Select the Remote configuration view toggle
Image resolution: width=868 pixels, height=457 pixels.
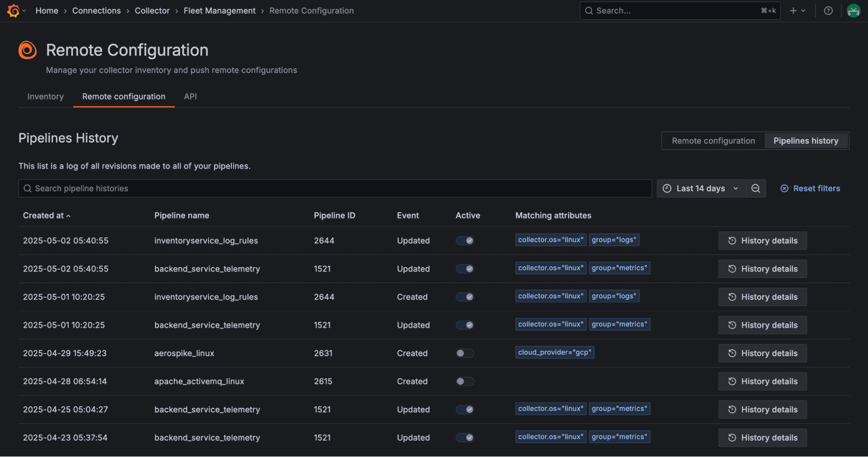click(x=713, y=140)
